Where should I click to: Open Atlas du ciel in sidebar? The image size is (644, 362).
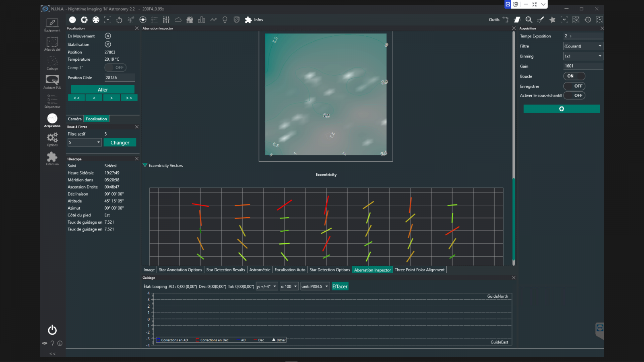coord(52,44)
